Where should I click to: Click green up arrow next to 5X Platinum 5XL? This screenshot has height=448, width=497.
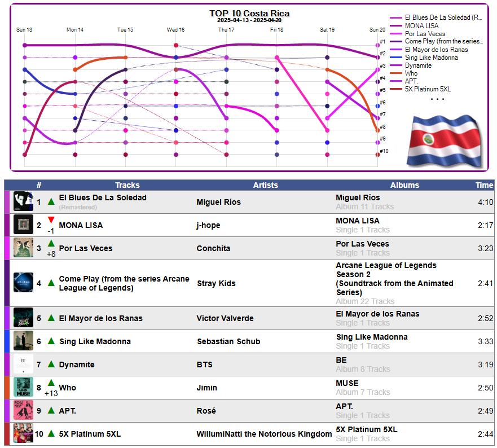[x=51, y=433]
